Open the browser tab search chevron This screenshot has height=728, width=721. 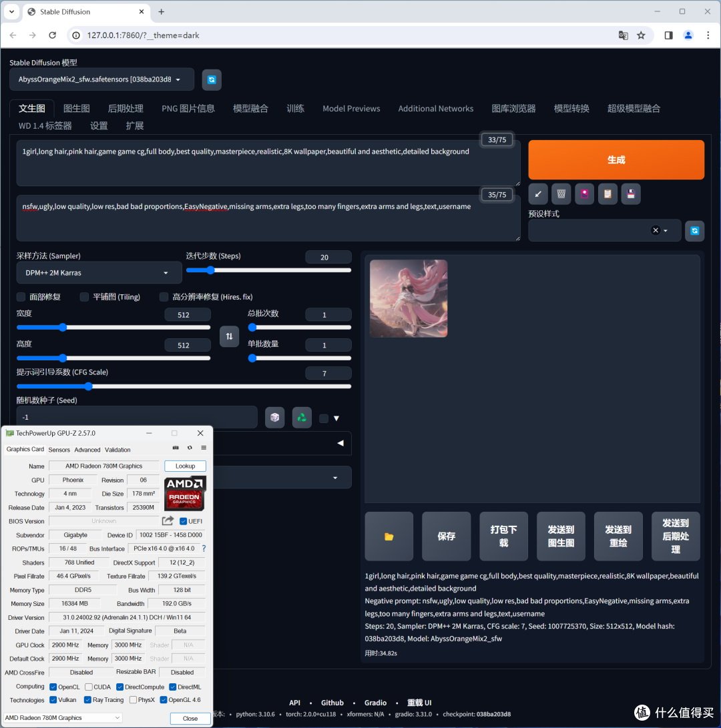11,11
